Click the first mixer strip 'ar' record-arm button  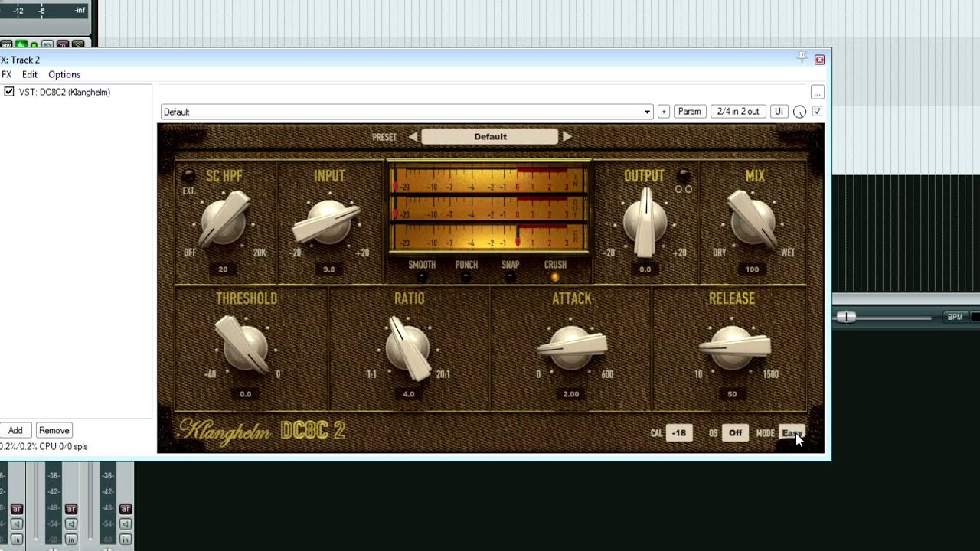tap(17, 509)
